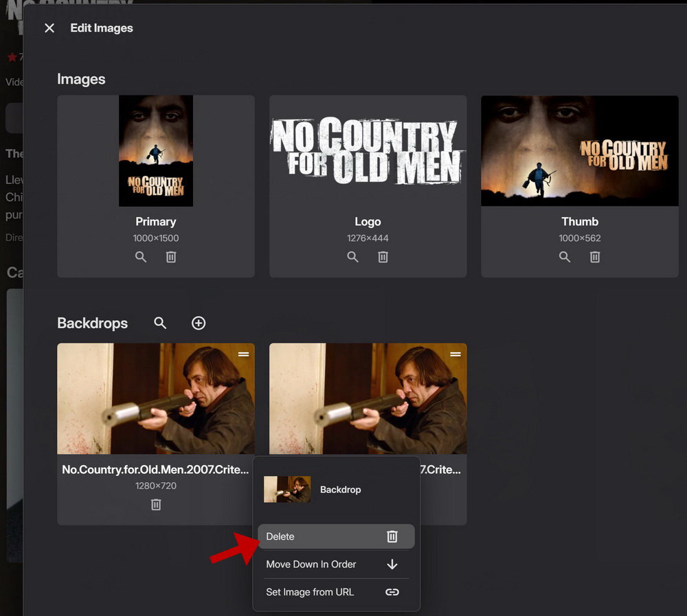Image resolution: width=687 pixels, height=616 pixels.
Task: Choose Delete in the backdrop context menu
Action: [336, 536]
